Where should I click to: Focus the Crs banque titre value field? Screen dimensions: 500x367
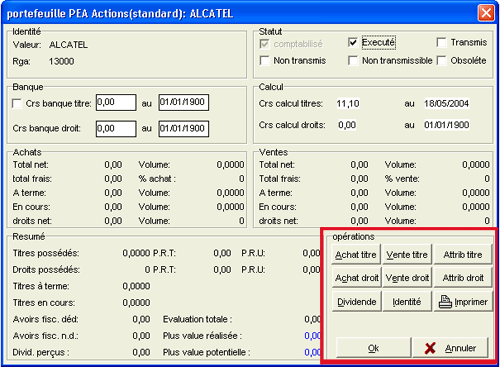[x=116, y=102]
